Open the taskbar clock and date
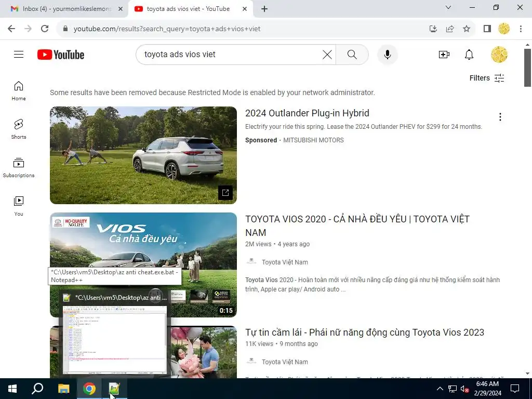532x399 pixels. (x=487, y=389)
